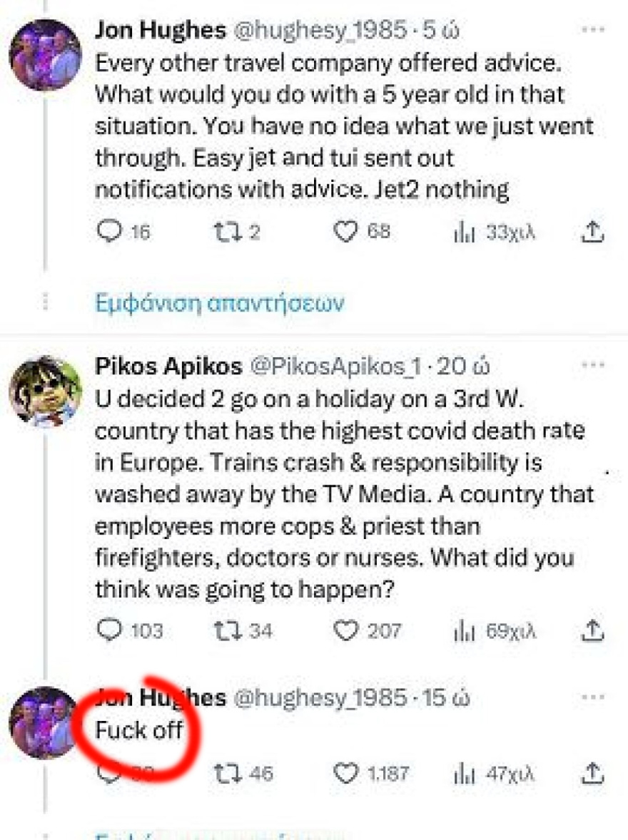This screenshot has height=840, width=628.
Task: Like the tweet with 1.187 likes
Action: pyautogui.click(x=346, y=773)
